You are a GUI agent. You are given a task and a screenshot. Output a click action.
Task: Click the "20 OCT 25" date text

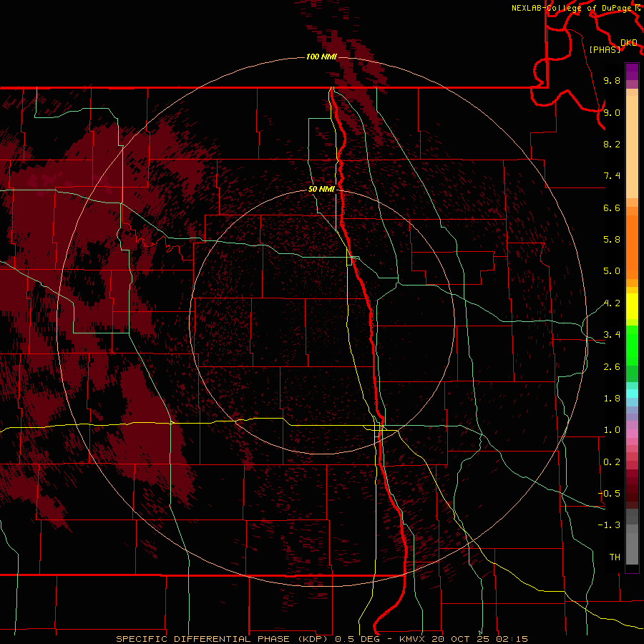[x=460, y=639]
